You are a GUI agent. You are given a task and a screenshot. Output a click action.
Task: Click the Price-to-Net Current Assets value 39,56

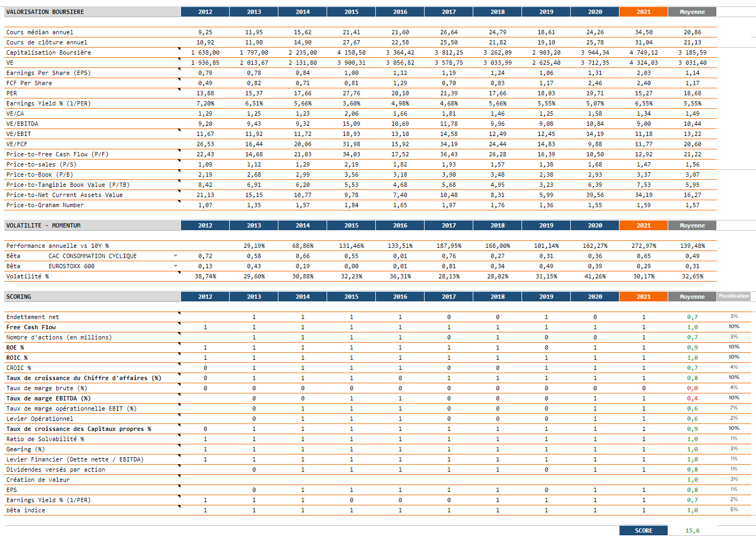pos(595,195)
